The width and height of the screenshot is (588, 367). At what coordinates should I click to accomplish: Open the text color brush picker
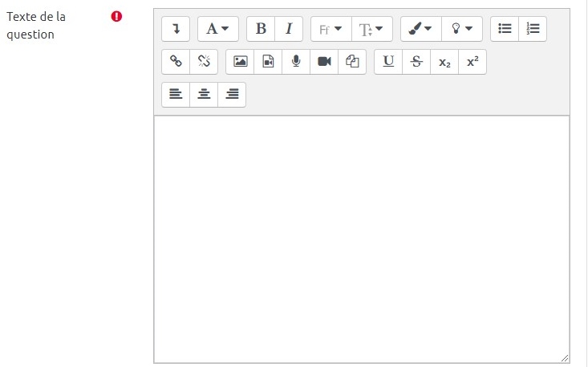coord(420,29)
